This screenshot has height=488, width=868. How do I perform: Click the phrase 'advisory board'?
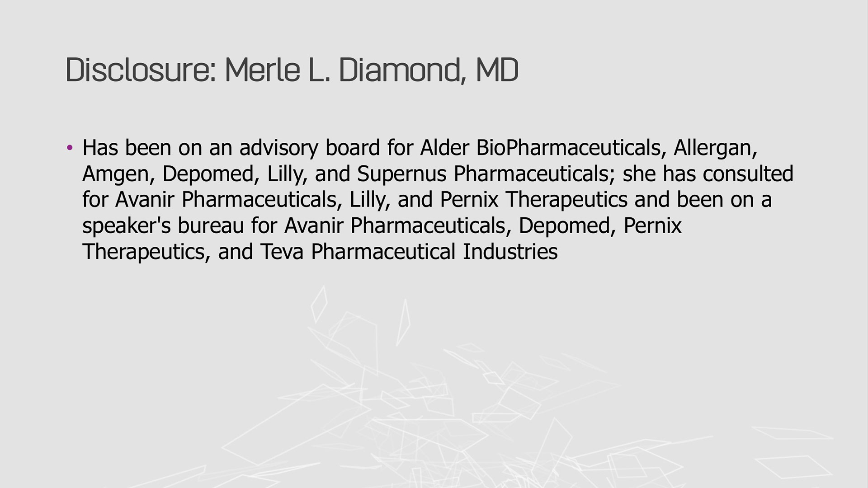pyautogui.click(x=310, y=148)
